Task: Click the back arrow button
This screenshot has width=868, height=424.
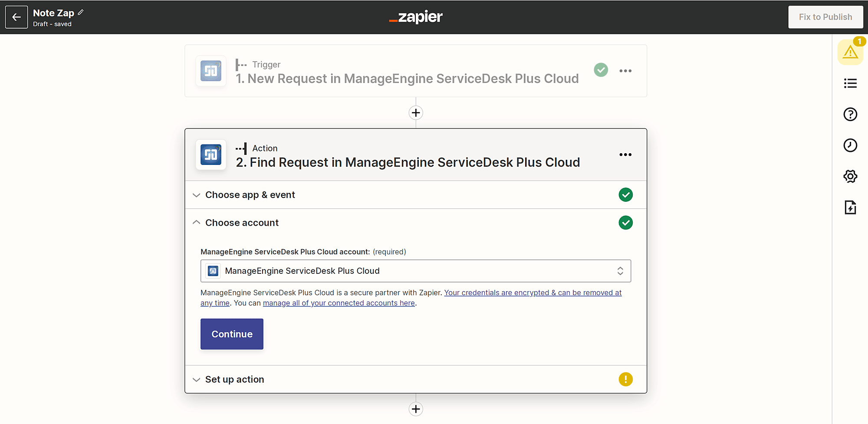Action: coord(16,17)
